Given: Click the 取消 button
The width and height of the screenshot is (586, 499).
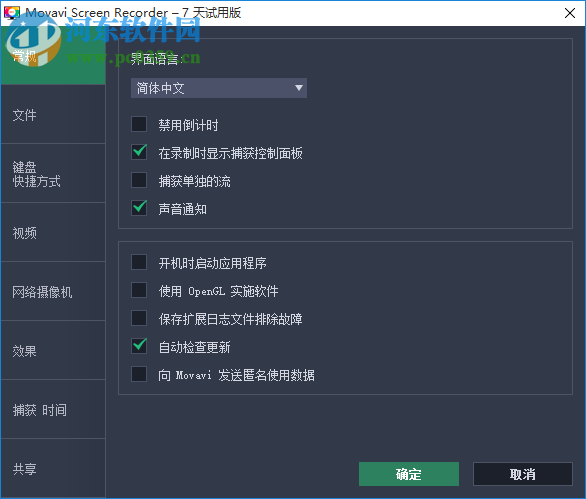Looking at the screenshot, I should [522, 474].
